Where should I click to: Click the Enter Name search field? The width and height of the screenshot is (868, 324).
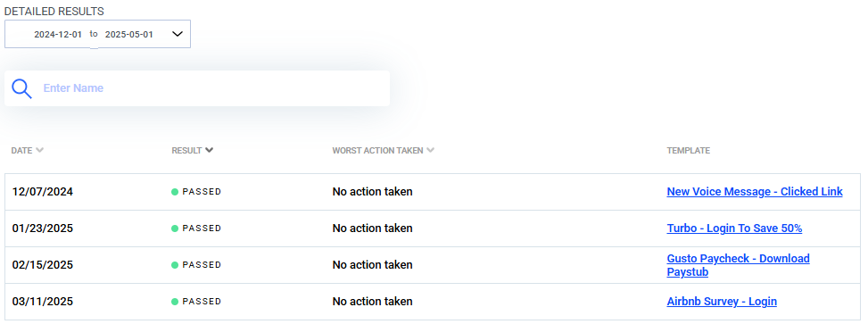(211, 88)
